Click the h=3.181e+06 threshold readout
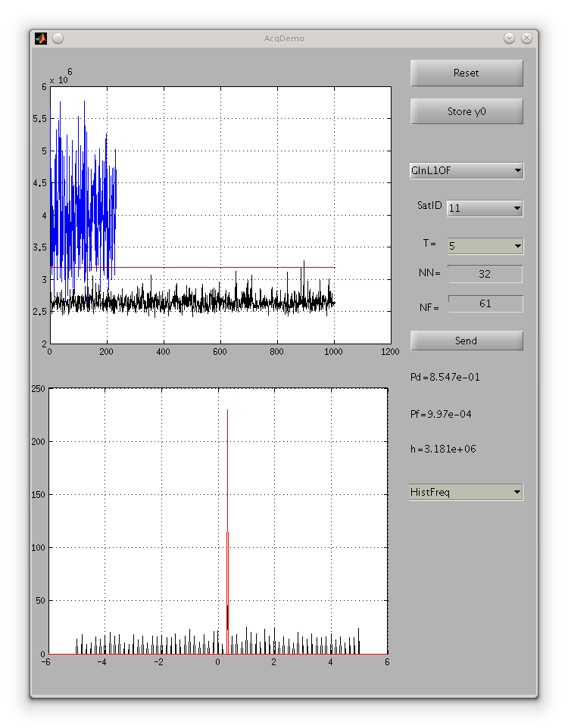The height and width of the screenshot is (728, 568). (x=442, y=449)
